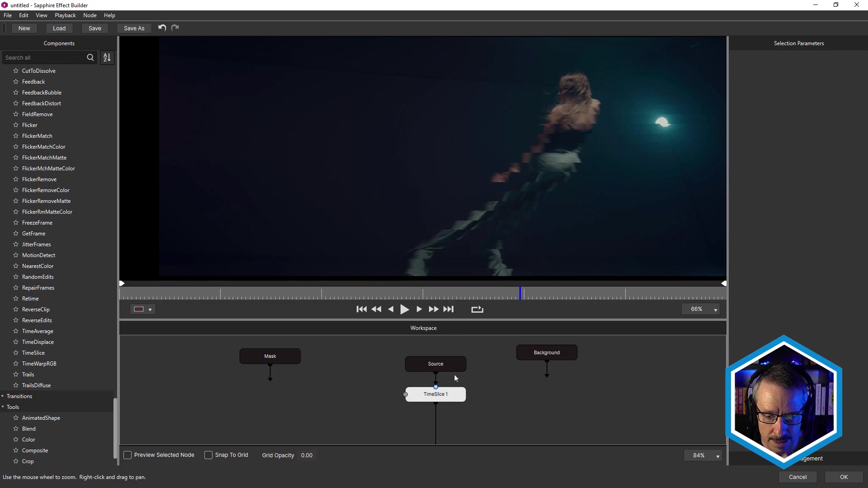The image size is (868, 488).
Task: Click the Mask node in workspace
Action: click(269, 356)
